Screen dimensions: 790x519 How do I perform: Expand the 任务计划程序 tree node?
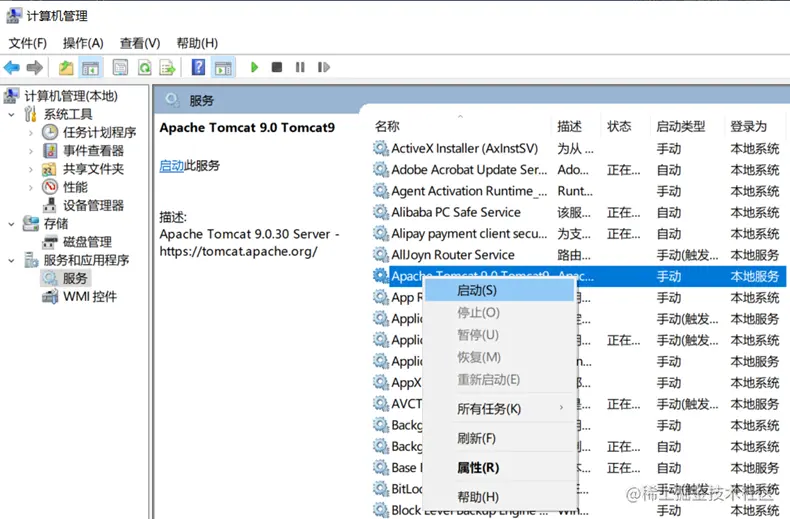coord(31,133)
